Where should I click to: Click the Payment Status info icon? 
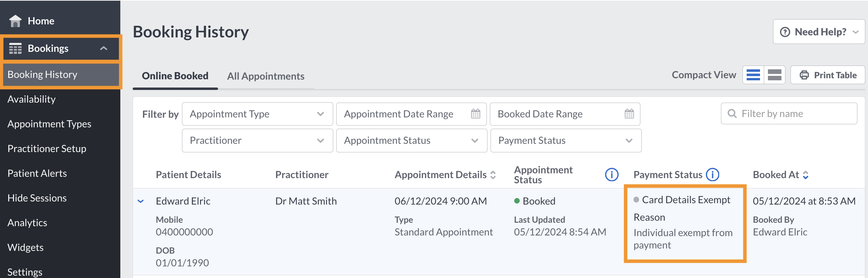[x=713, y=175]
